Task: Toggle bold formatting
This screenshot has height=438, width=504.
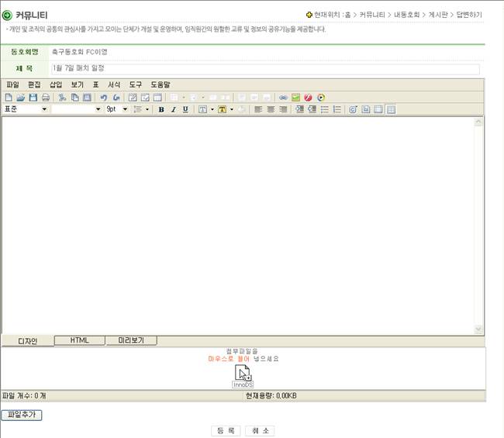Action: click(x=161, y=110)
